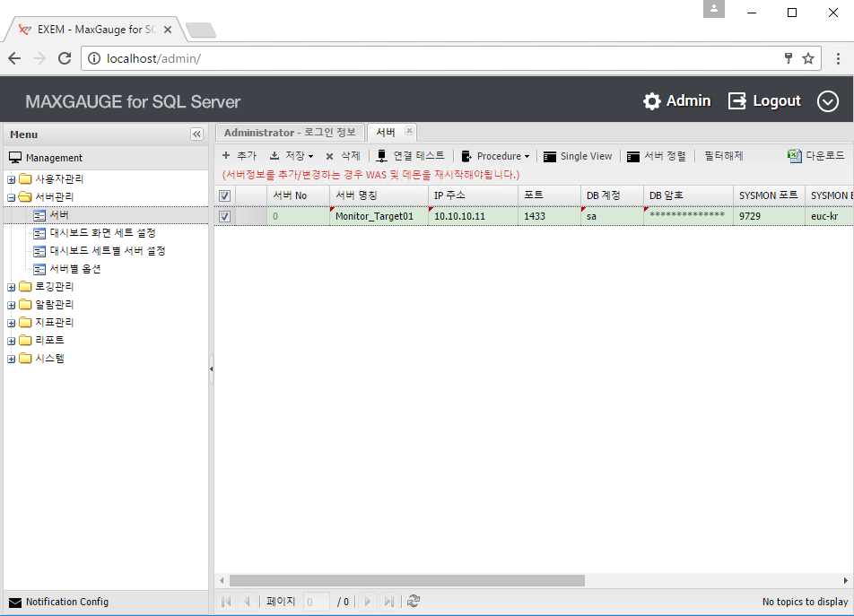
Task: Click the Admin text link
Action: (x=688, y=101)
